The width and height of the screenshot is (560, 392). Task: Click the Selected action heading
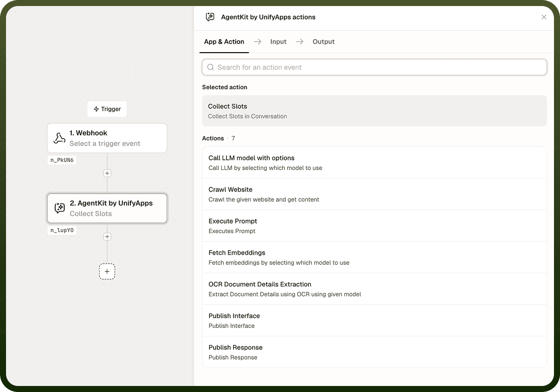[x=225, y=87]
